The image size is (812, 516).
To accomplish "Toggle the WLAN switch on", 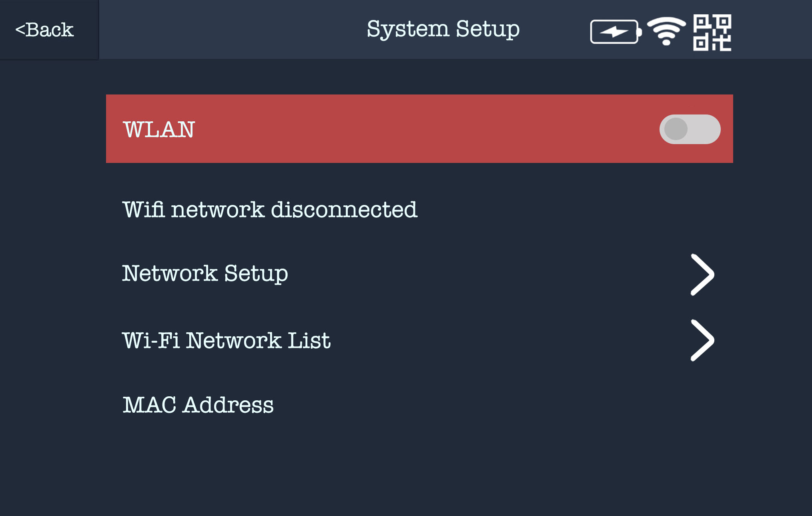I will click(690, 129).
